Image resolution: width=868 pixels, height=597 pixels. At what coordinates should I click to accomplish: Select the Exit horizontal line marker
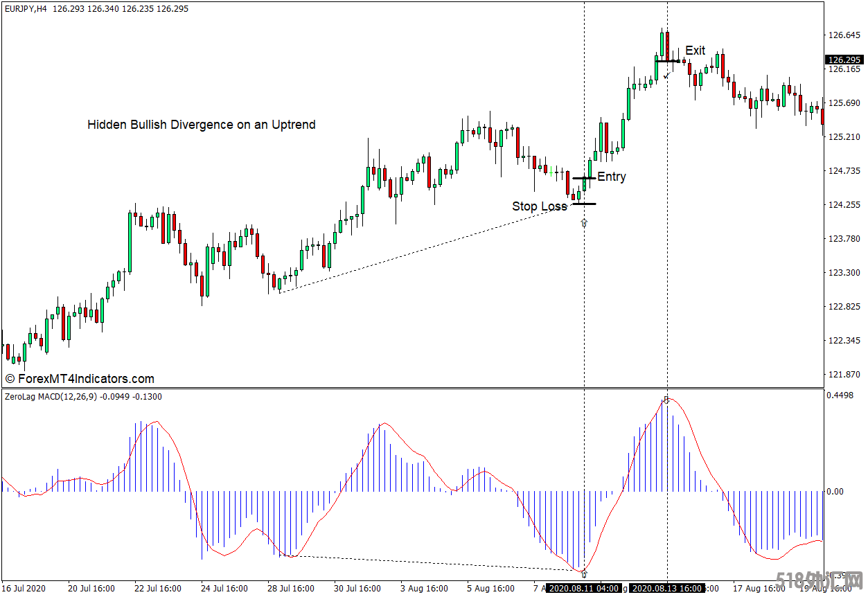coord(668,62)
